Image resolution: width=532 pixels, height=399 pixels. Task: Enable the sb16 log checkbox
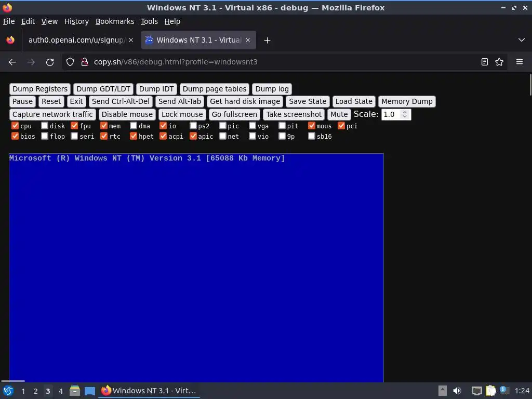[x=312, y=136]
